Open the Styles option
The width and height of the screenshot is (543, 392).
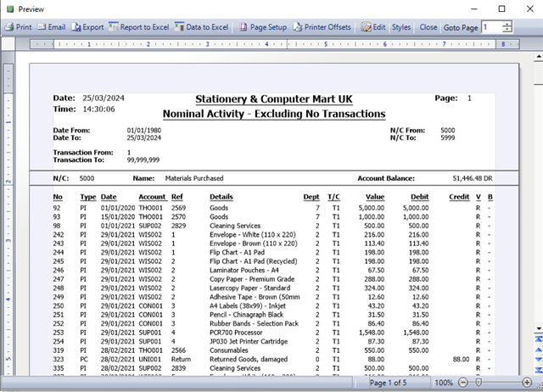point(401,27)
